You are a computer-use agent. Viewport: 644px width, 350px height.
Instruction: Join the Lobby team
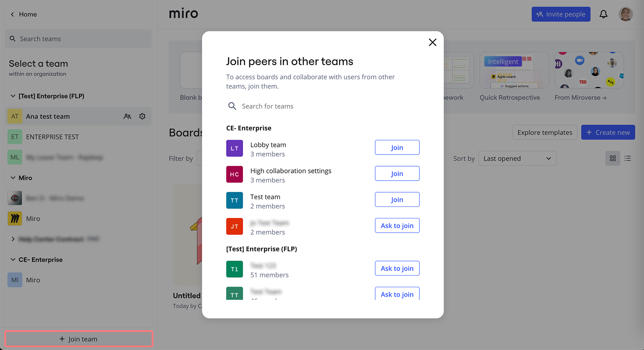pyautogui.click(x=397, y=148)
